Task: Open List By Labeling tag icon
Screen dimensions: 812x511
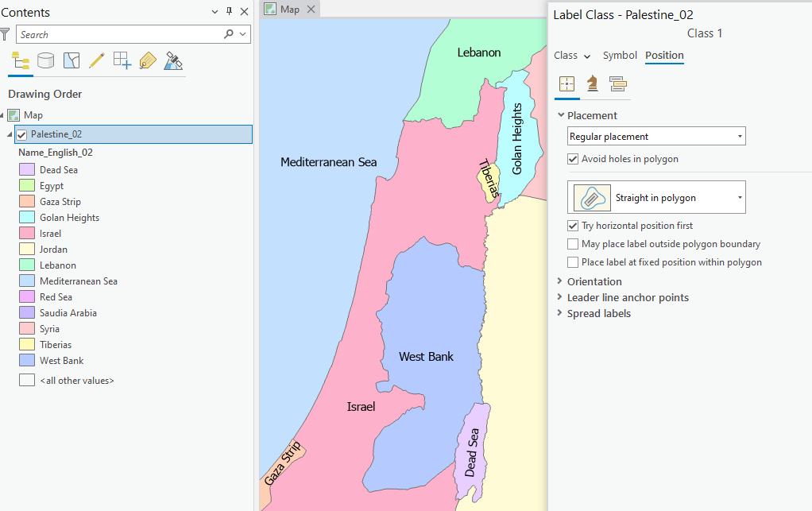Action: 148,60
